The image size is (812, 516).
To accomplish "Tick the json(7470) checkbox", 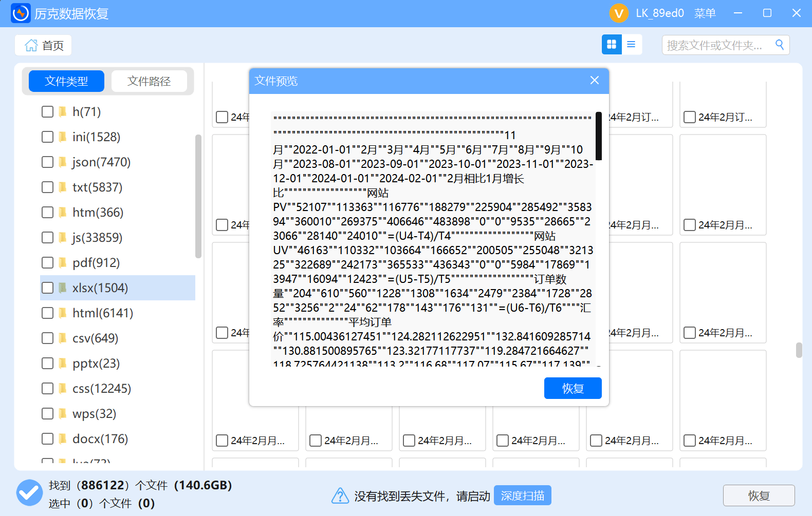I will pyautogui.click(x=47, y=162).
